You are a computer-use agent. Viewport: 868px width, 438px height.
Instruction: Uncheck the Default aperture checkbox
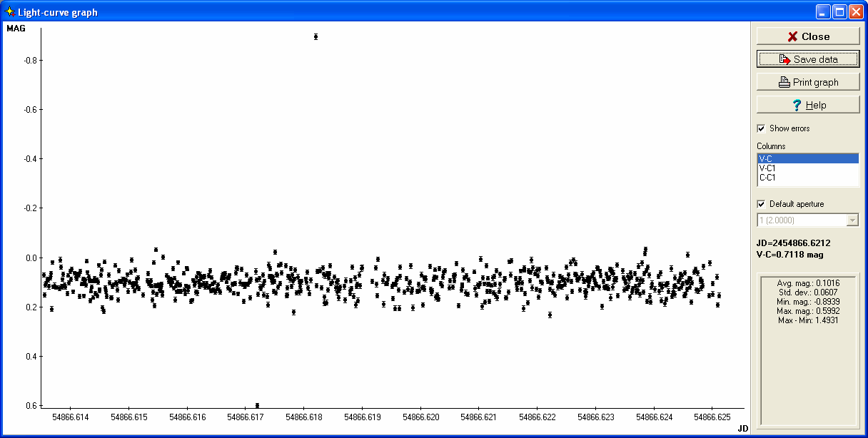[761, 204]
